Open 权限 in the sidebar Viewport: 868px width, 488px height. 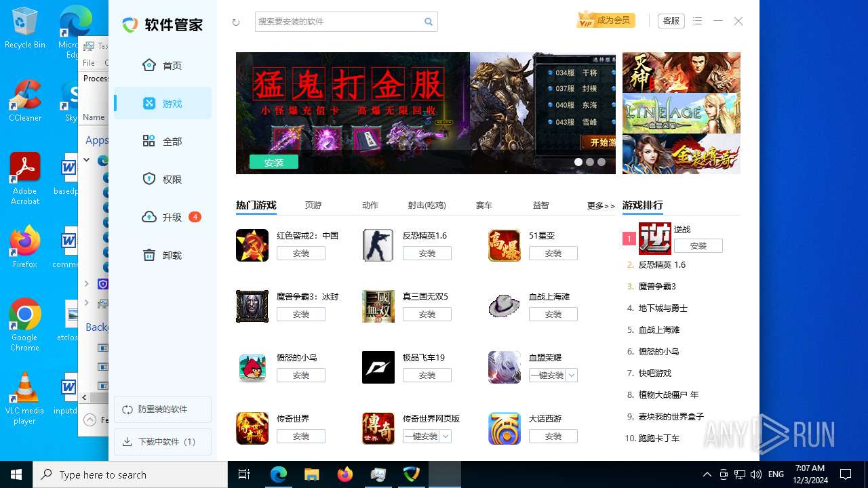[x=163, y=179]
